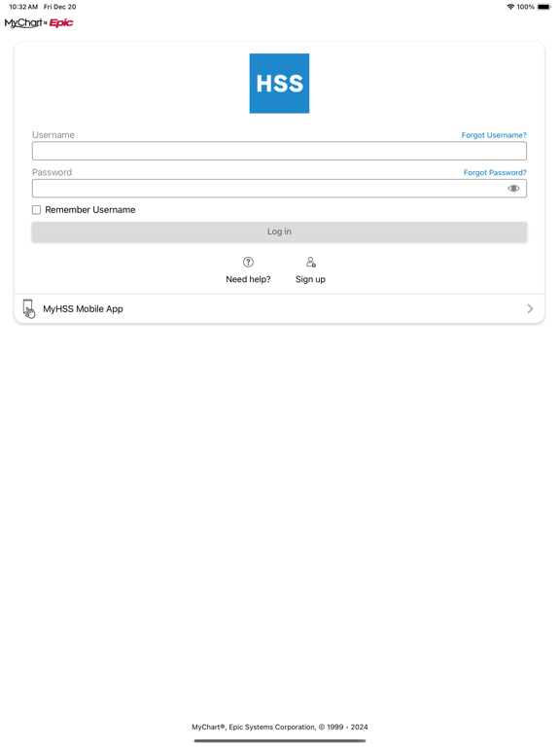Click the MyHSS Mobile App phone icon

(28, 308)
